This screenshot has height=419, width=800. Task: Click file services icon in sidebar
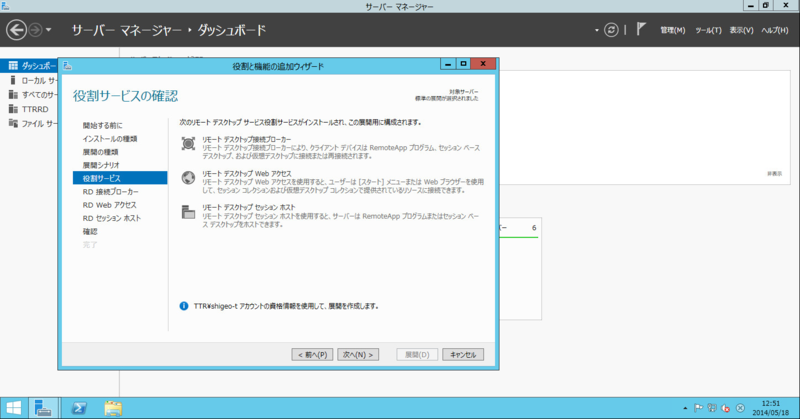pyautogui.click(x=13, y=123)
